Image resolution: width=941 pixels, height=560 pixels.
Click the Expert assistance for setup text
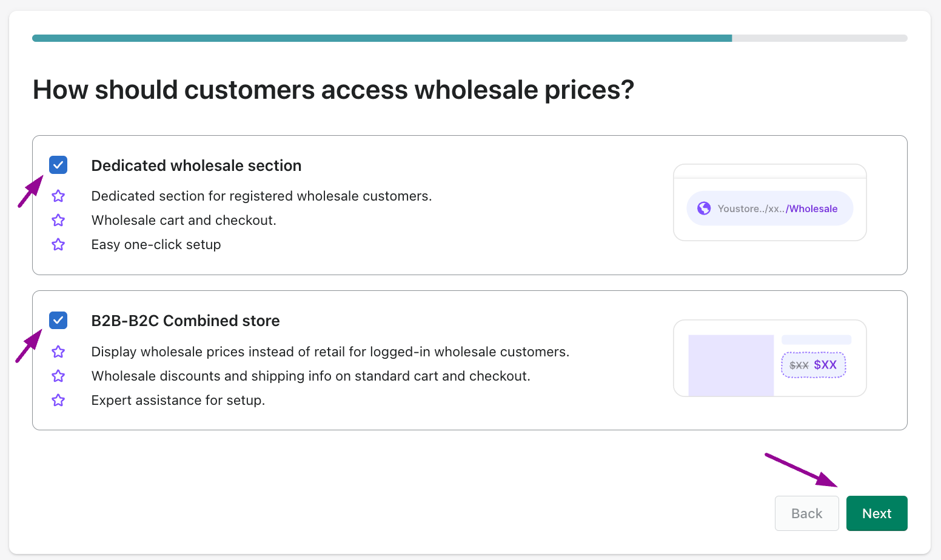click(178, 400)
